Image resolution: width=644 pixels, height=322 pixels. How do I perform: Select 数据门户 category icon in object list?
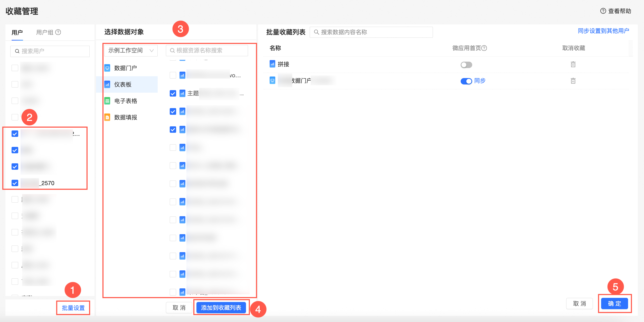(x=107, y=68)
